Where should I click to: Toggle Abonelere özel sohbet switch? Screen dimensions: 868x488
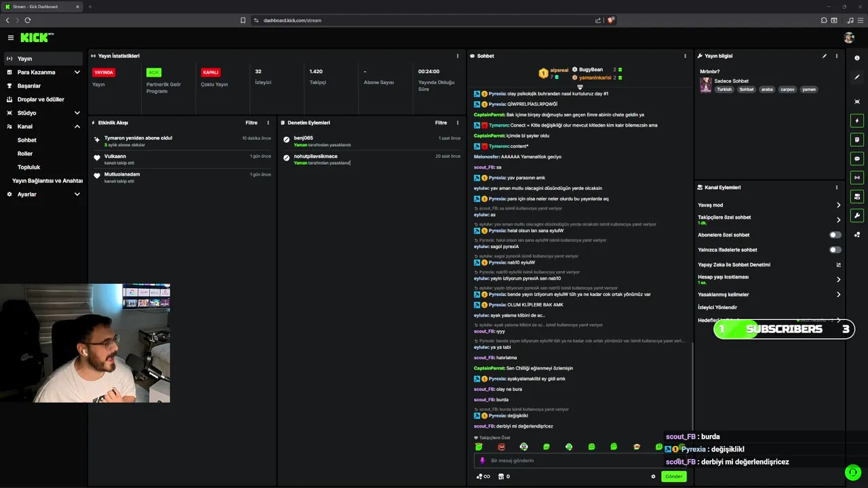coord(835,235)
